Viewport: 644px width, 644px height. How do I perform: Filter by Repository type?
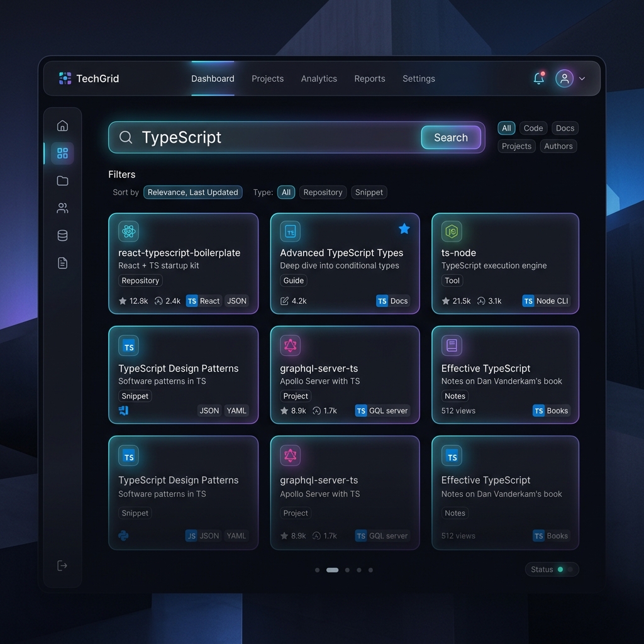[x=323, y=192]
